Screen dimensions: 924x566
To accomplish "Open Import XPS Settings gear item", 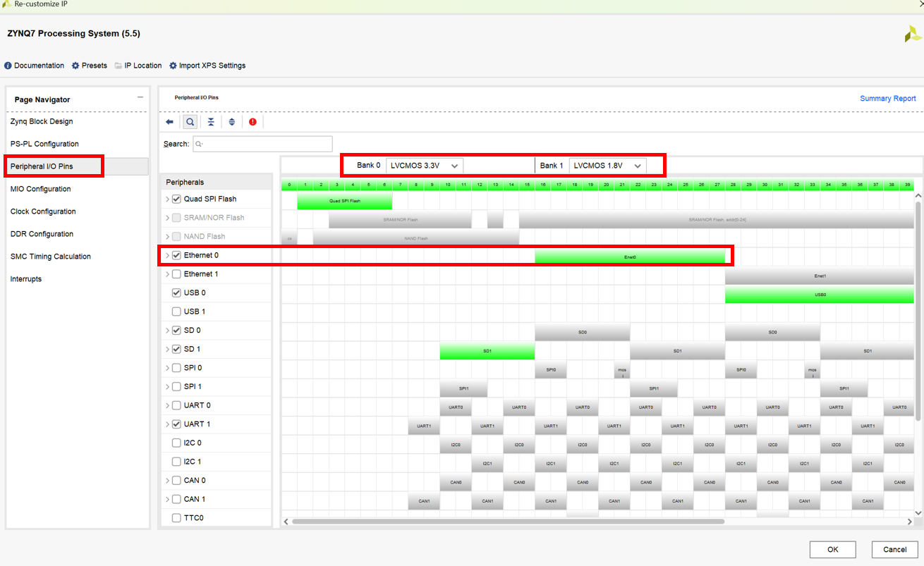I will click(x=207, y=66).
